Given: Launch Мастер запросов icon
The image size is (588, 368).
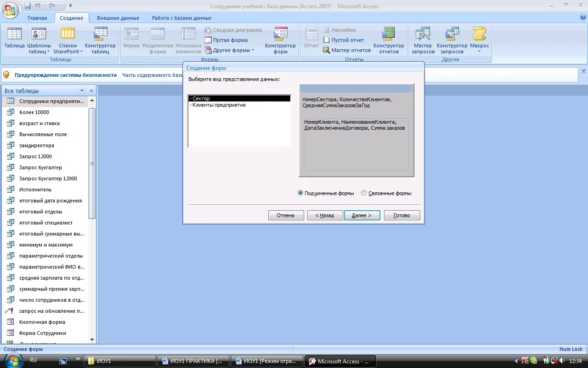Looking at the screenshot, I should coord(423,40).
